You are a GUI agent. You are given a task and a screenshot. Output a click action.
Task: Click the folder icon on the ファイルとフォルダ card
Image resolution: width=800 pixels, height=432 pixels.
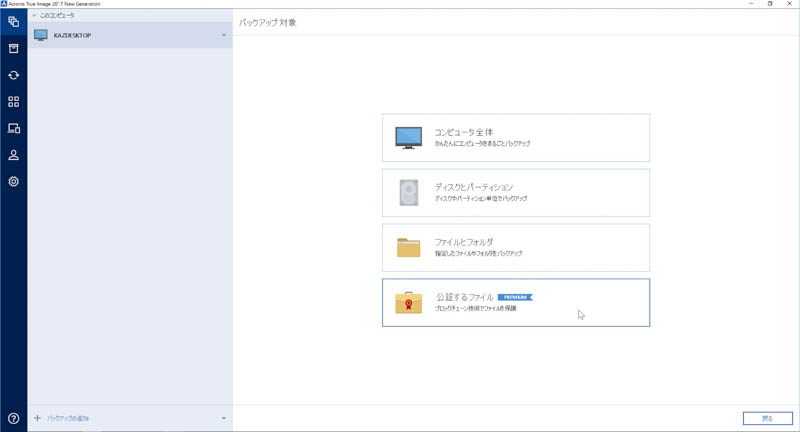point(409,247)
